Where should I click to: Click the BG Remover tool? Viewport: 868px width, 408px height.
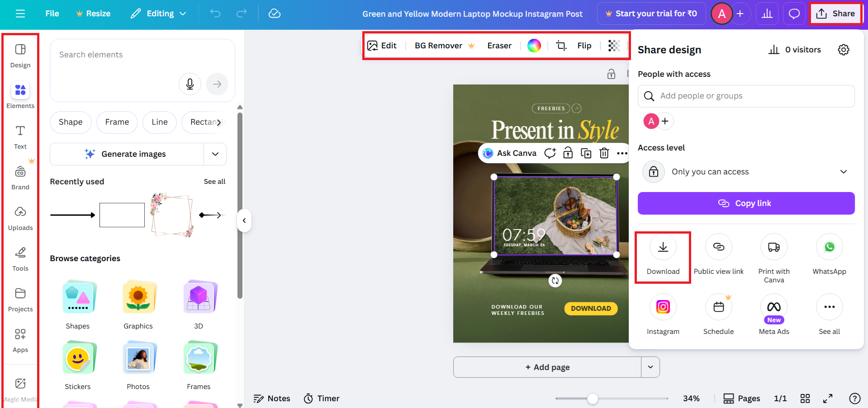438,45
